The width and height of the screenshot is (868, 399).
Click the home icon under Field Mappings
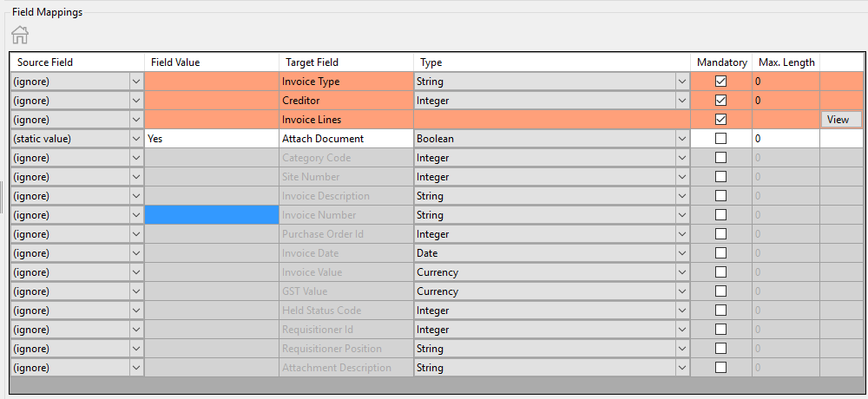(20, 35)
